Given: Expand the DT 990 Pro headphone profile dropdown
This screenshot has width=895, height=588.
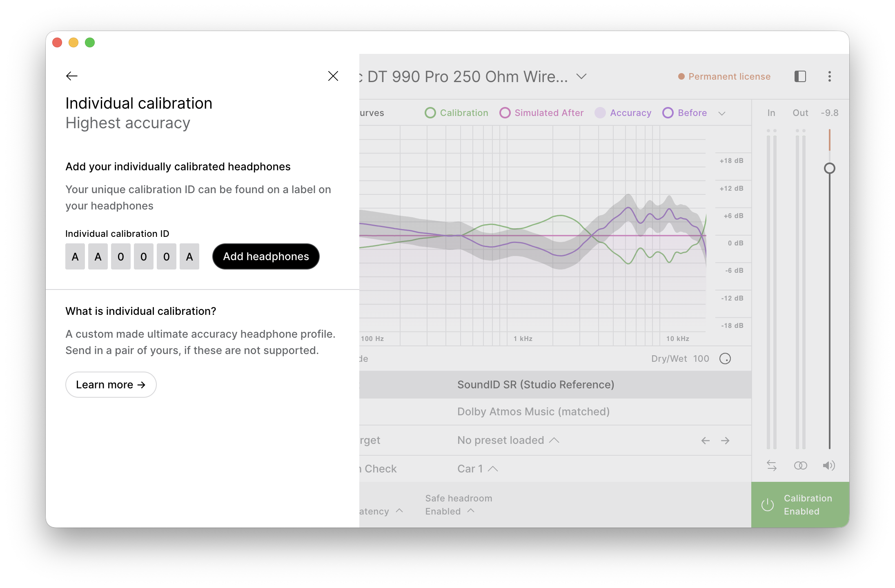Looking at the screenshot, I should tap(581, 76).
